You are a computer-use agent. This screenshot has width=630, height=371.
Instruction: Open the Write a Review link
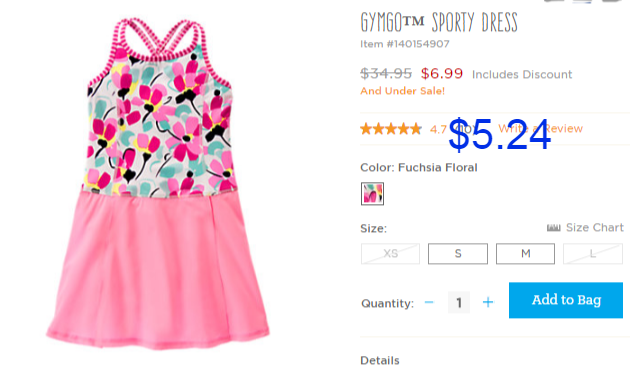coord(540,129)
